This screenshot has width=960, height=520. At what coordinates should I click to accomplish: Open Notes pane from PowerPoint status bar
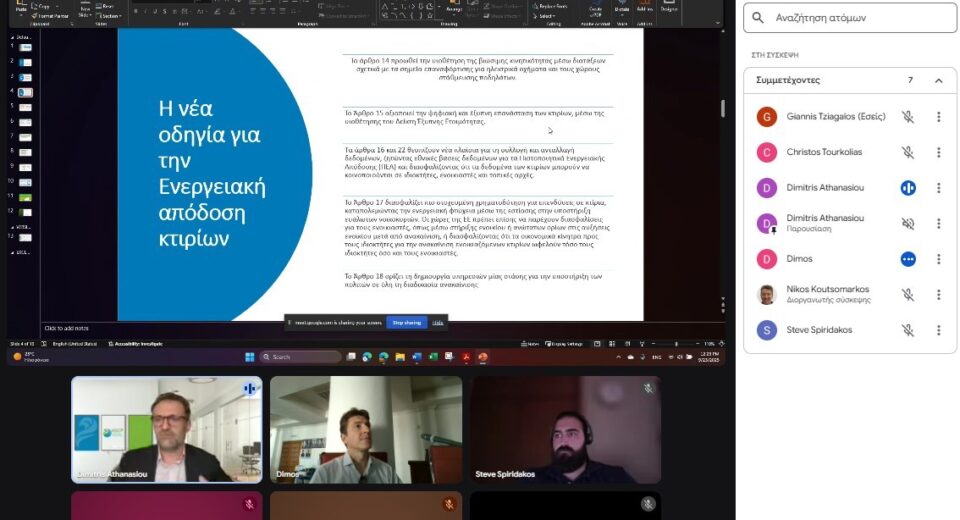click(x=531, y=343)
